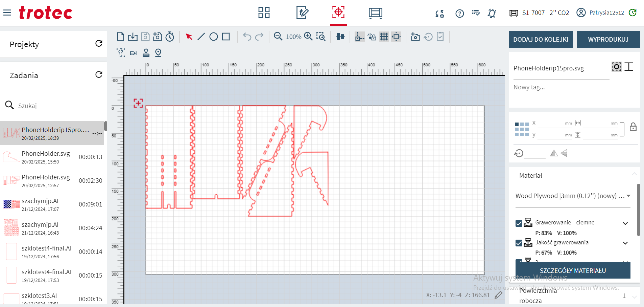Collapse the Materiał section

coord(634,174)
